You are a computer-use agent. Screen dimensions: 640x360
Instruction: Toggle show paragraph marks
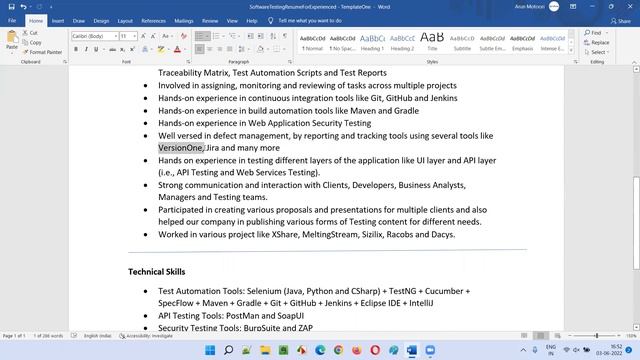pyautogui.click(x=285, y=36)
